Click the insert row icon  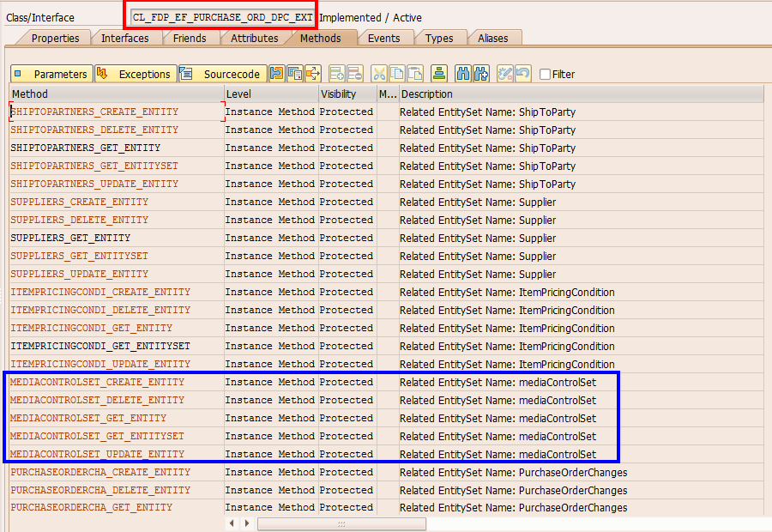[x=337, y=74]
